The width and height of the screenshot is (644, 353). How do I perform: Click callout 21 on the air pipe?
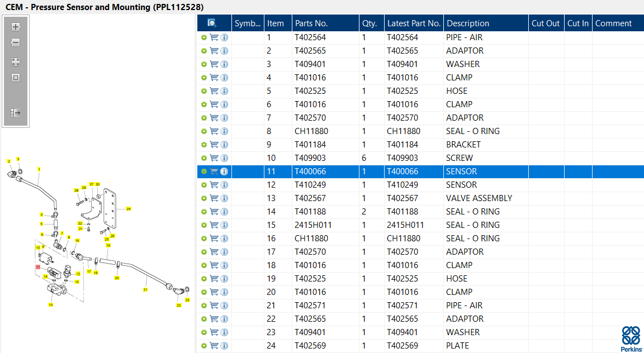point(145,289)
